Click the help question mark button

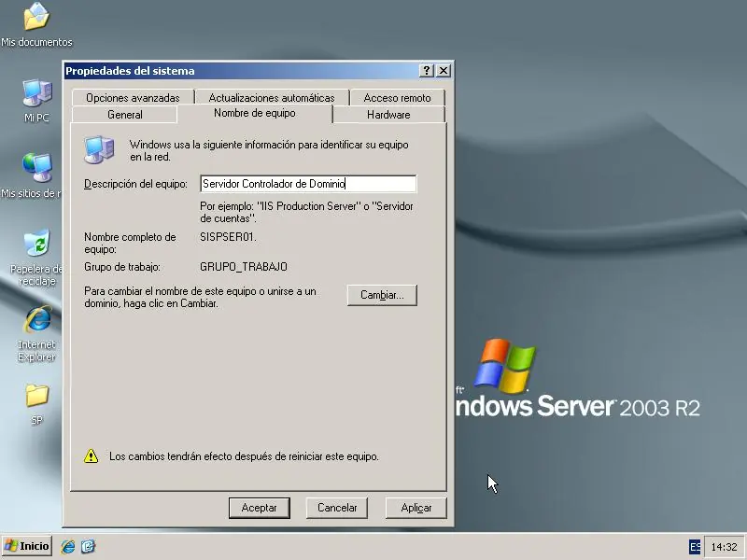click(427, 71)
